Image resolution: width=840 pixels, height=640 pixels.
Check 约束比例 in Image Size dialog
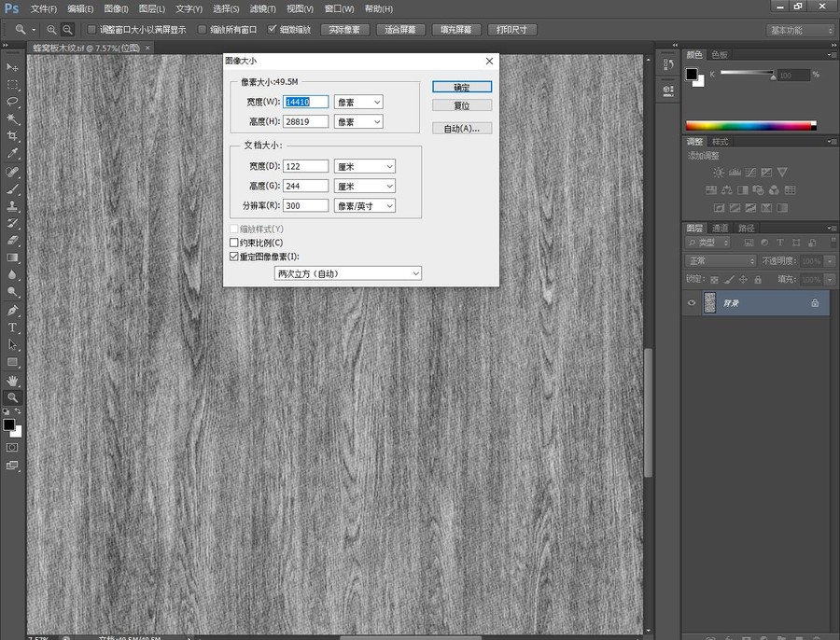click(x=234, y=243)
